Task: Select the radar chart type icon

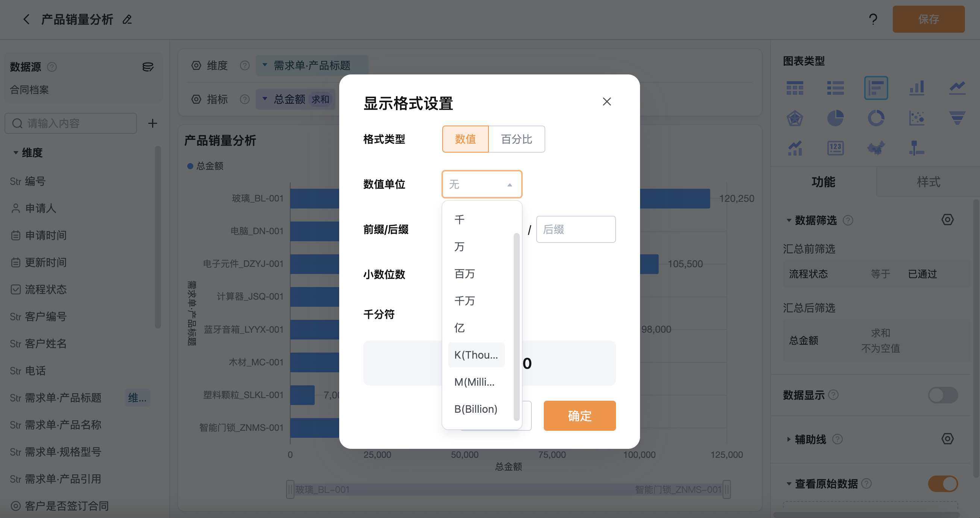Action: pyautogui.click(x=795, y=118)
